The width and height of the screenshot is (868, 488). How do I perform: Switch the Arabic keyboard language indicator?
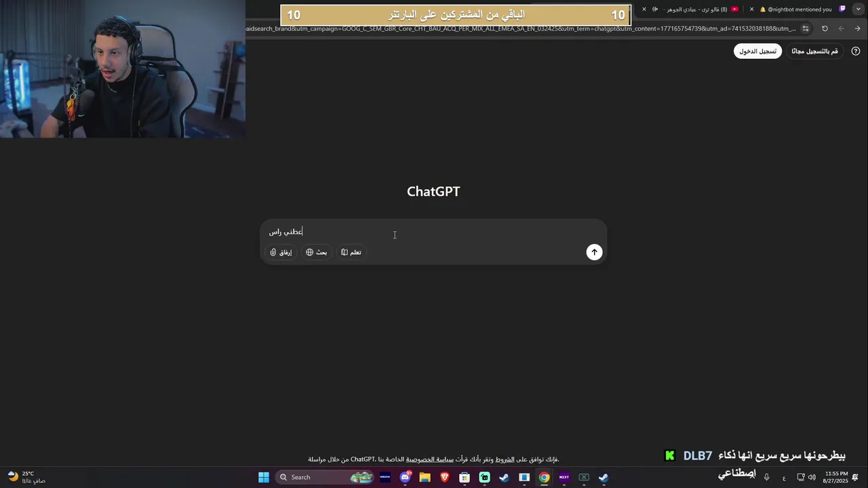click(x=784, y=477)
